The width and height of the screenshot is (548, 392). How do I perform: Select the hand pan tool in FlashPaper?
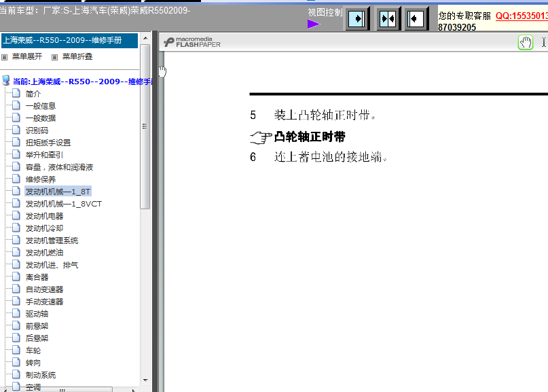tap(526, 43)
